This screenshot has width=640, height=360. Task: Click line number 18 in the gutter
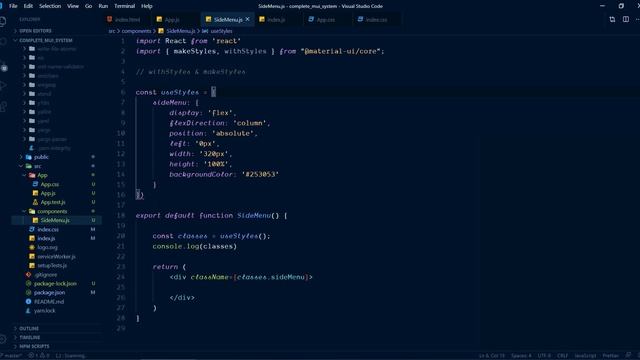click(121, 216)
